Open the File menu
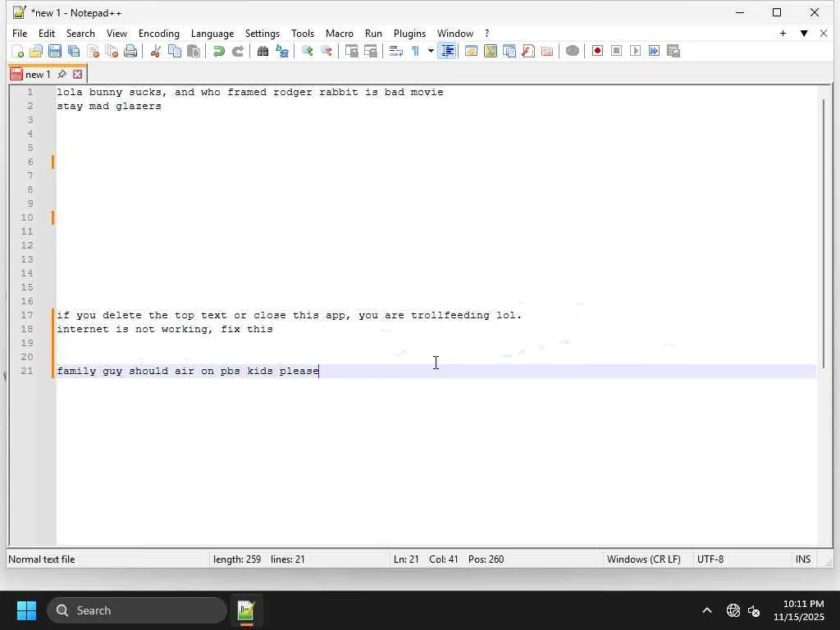 coord(20,33)
